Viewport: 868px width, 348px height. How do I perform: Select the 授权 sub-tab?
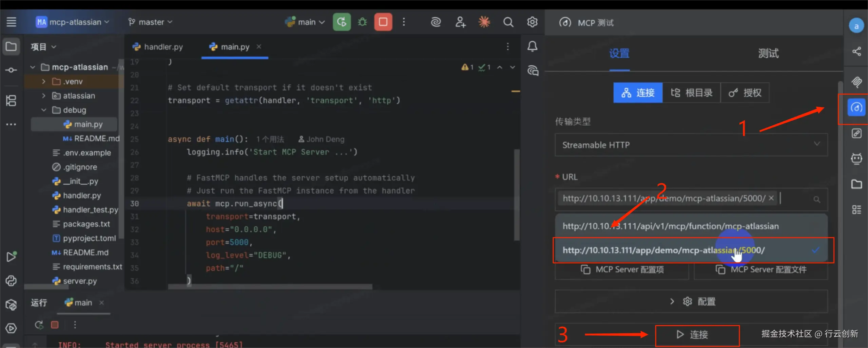pyautogui.click(x=745, y=93)
